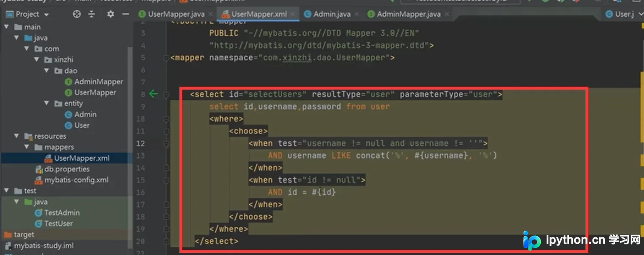
Task: Close the UserMapper.xml tab
Action: point(293,14)
